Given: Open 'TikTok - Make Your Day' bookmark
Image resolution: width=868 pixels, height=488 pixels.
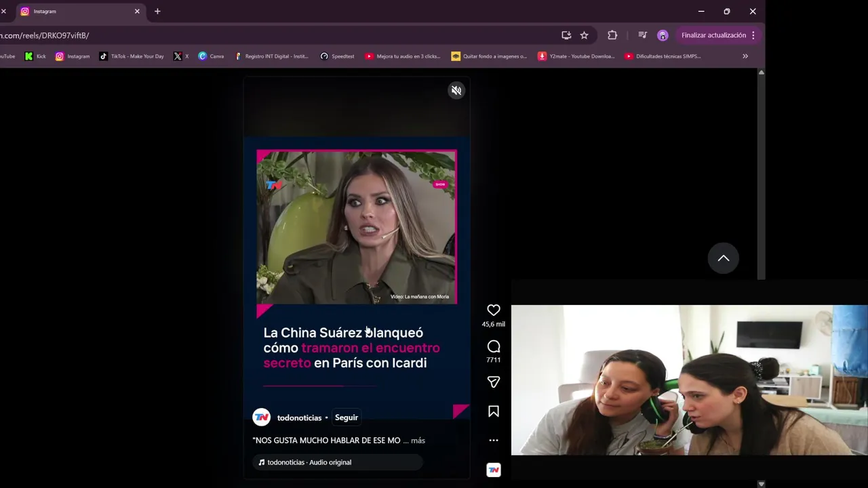Looking at the screenshot, I should pyautogui.click(x=132, y=56).
